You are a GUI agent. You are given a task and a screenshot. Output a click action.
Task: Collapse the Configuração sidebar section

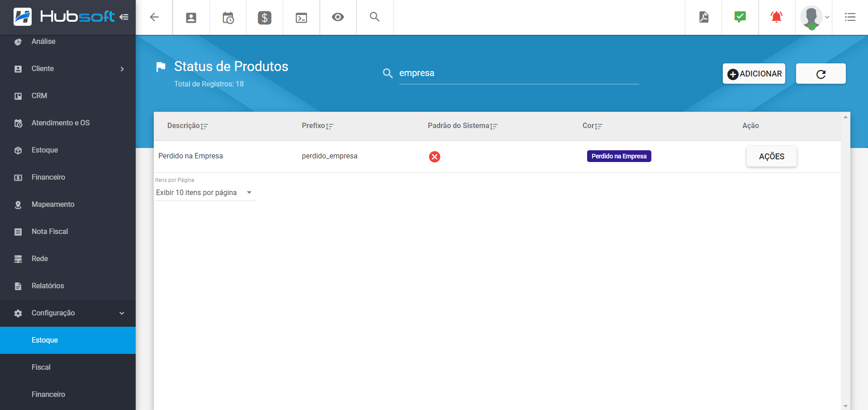pos(68,313)
